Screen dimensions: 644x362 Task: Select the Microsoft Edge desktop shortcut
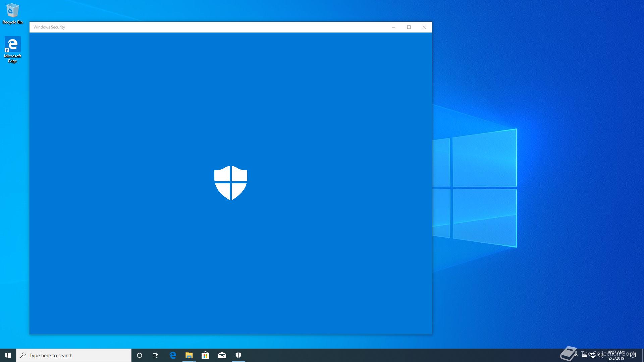(12, 50)
